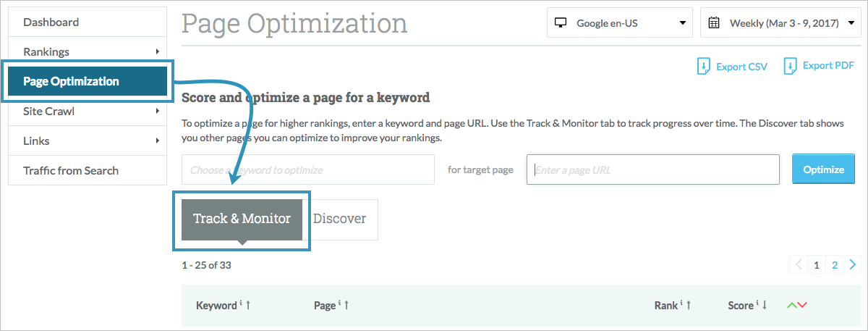Click the green and red rank change arrows icon
This screenshot has height=331, width=868.
point(796,306)
